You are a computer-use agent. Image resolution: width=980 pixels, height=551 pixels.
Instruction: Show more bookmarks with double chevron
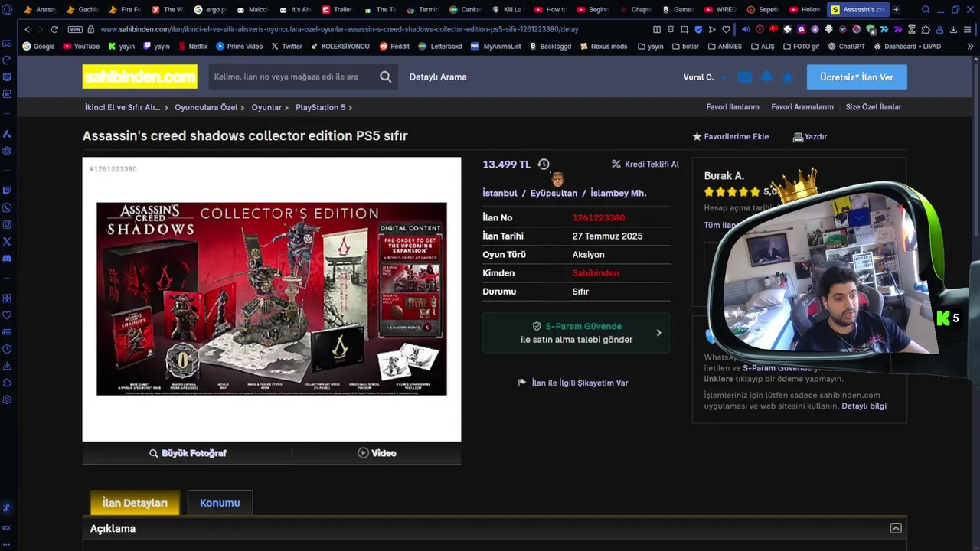click(x=970, y=46)
